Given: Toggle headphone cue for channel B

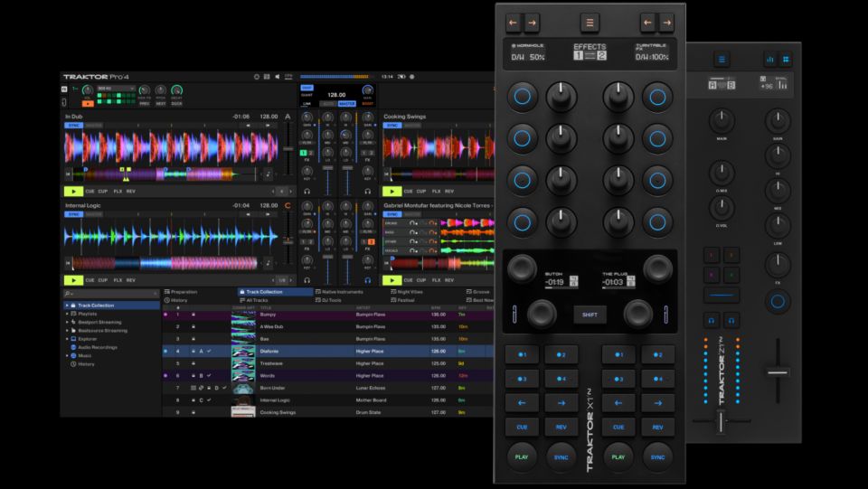Looking at the screenshot, I should pyautogui.click(x=368, y=192).
